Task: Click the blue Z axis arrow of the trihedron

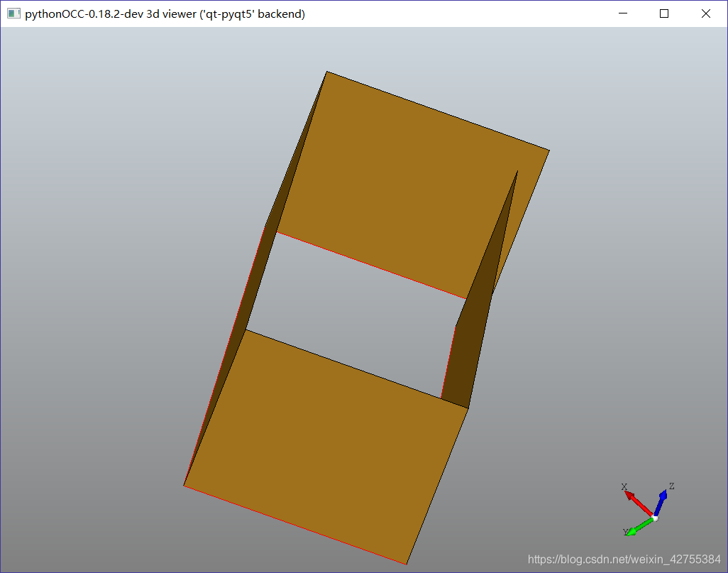Action: pyautogui.click(x=660, y=502)
